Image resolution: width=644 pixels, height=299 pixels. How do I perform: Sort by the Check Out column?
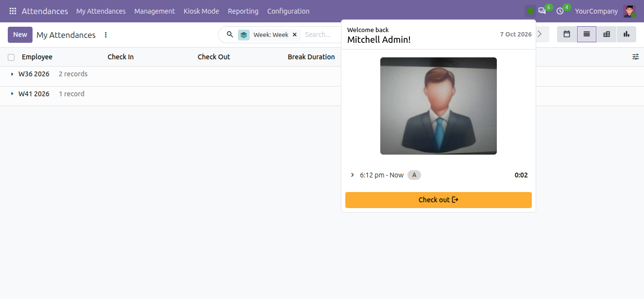[214, 57]
